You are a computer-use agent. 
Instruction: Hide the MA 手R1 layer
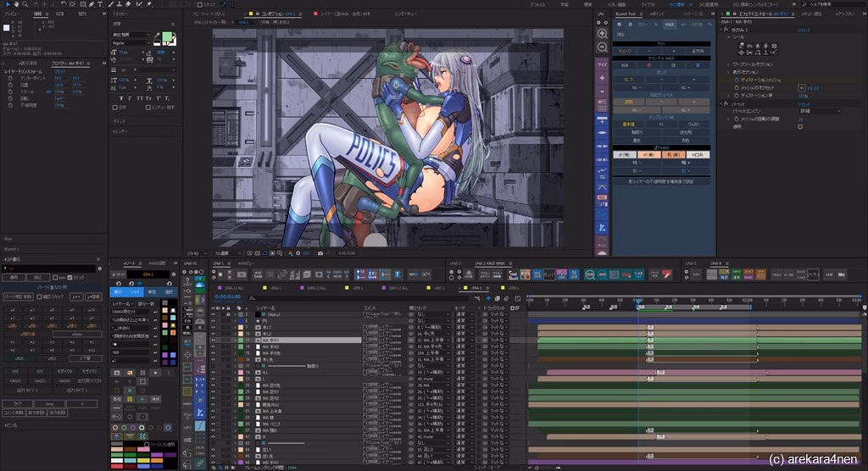[213, 340]
